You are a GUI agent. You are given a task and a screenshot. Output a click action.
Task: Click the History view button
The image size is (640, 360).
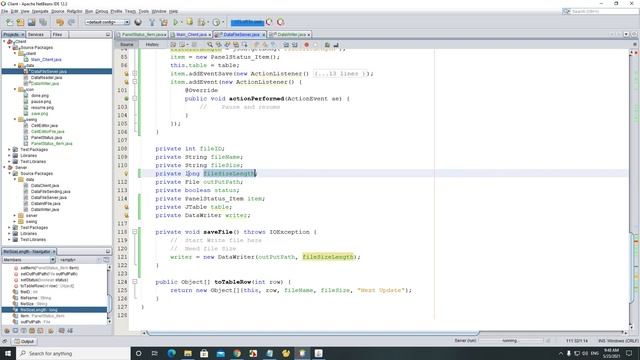tap(152, 44)
